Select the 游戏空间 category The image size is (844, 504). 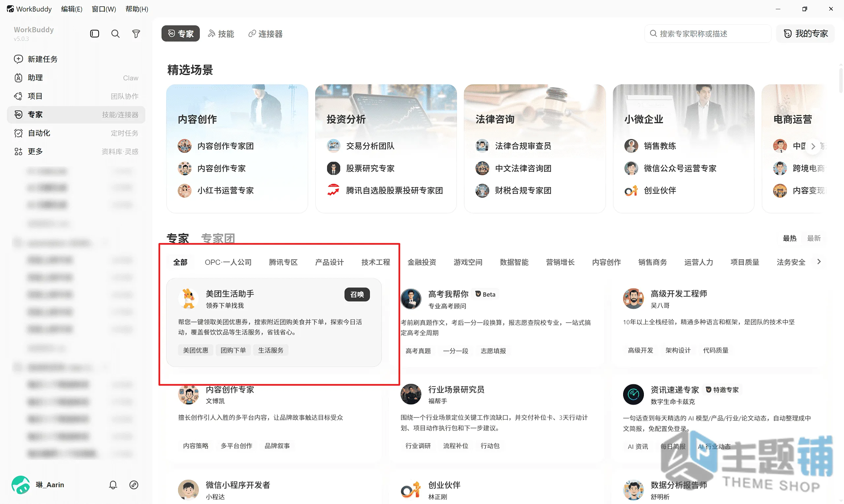click(x=468, y=262)
